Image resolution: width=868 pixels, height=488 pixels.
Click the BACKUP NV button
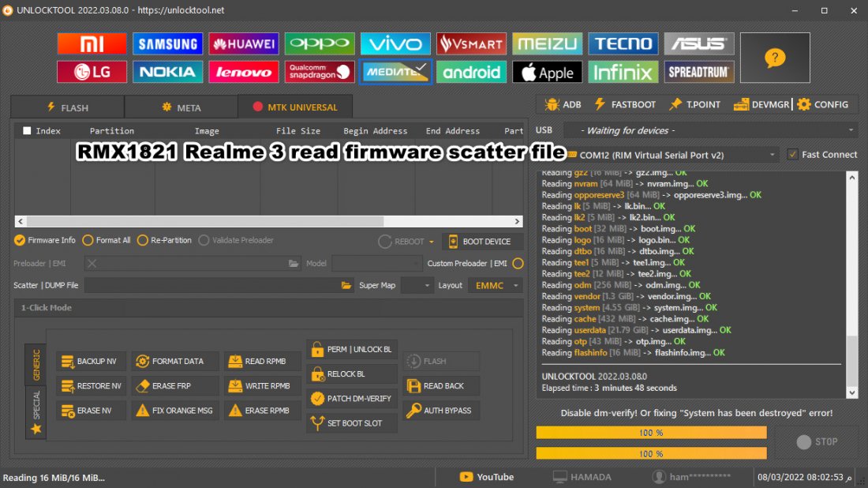(x=90, y=361)
